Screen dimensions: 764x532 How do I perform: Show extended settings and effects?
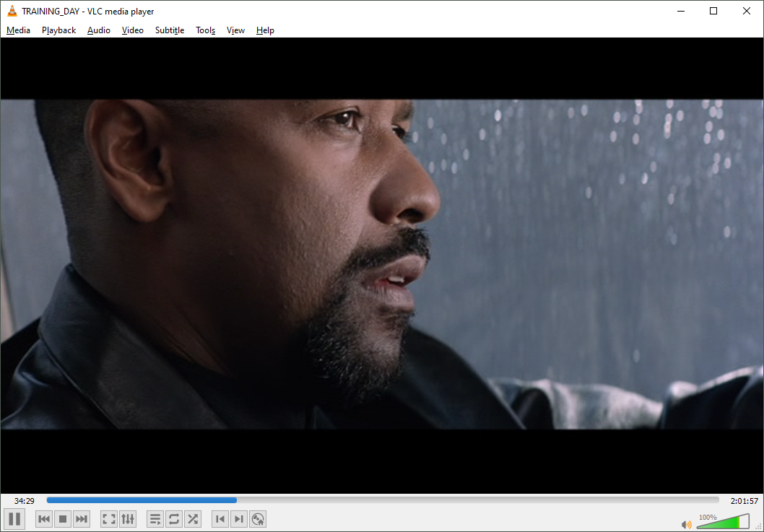point(128,519)
